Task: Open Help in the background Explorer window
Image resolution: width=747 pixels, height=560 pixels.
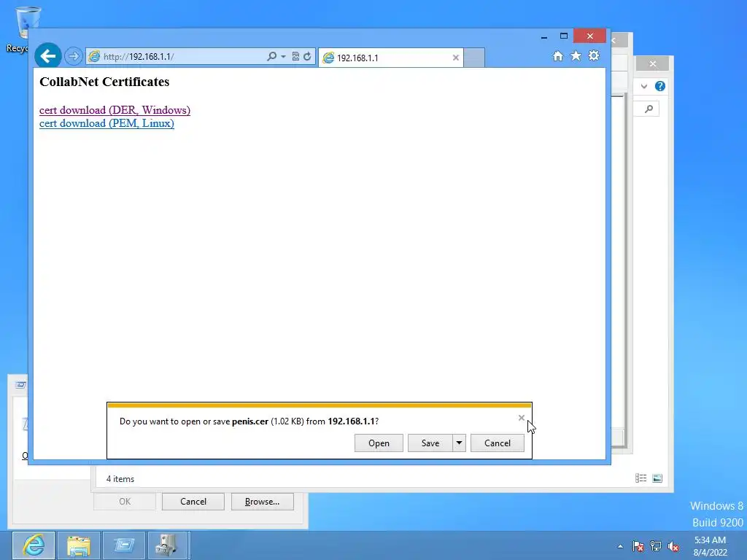Action: [659, 86]
